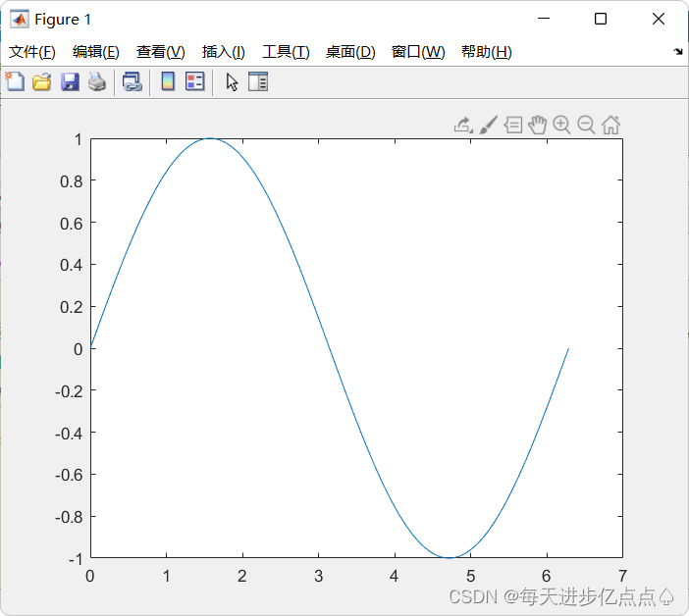The width and height of the screenshot is (689, 616).
Task: Restore view with the home icon
Action: 610,126
